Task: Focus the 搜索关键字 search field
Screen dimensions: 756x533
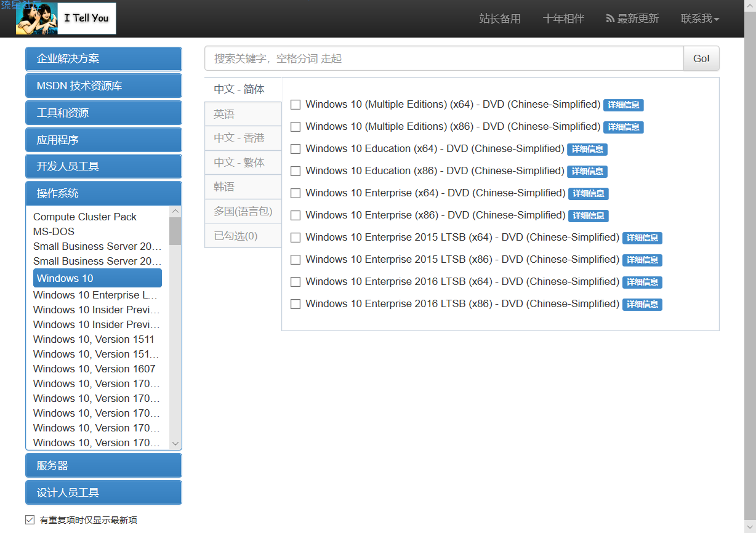Action: click(x=444, y=58)
